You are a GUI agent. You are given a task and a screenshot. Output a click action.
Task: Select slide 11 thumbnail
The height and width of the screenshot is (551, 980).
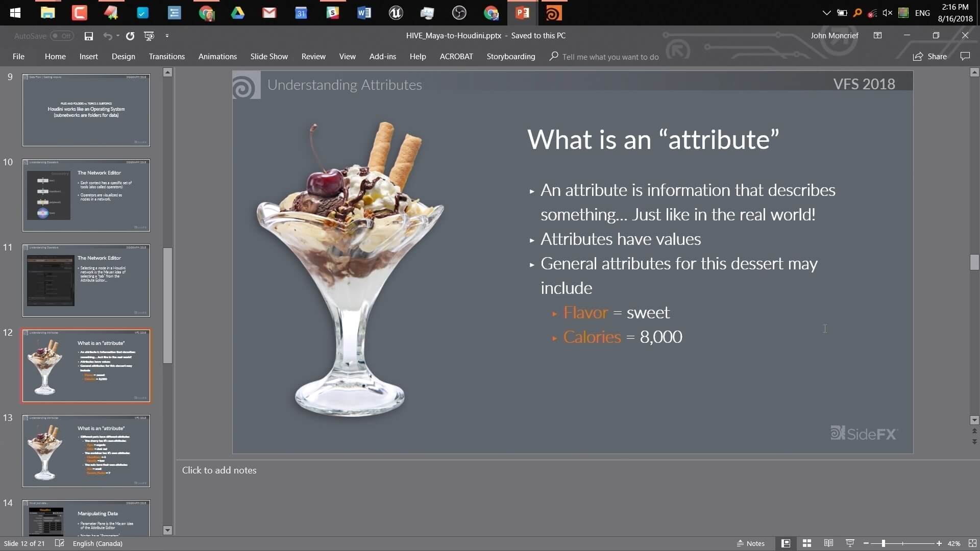(x=86, y=280)
